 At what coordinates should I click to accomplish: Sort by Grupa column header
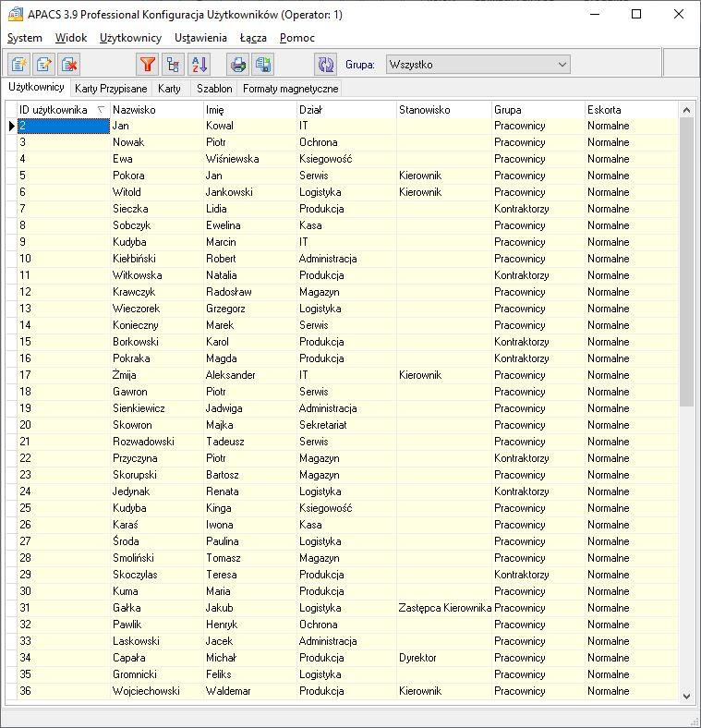pos(538,110)
